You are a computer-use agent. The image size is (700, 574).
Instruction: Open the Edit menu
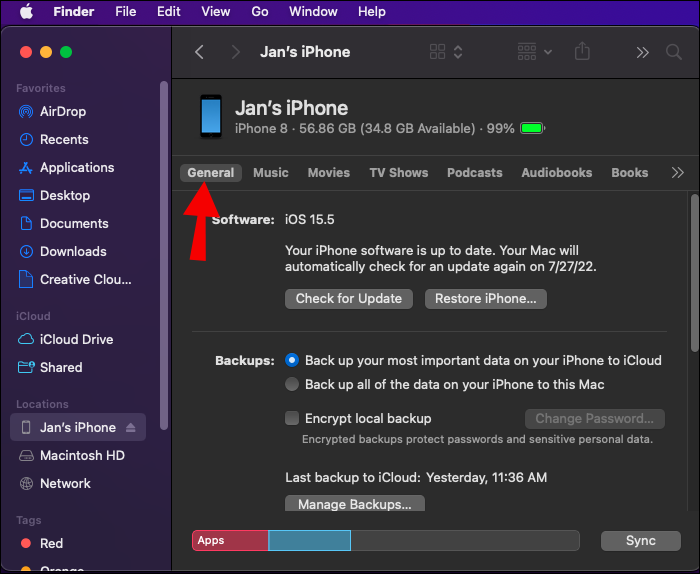[169, 12]
